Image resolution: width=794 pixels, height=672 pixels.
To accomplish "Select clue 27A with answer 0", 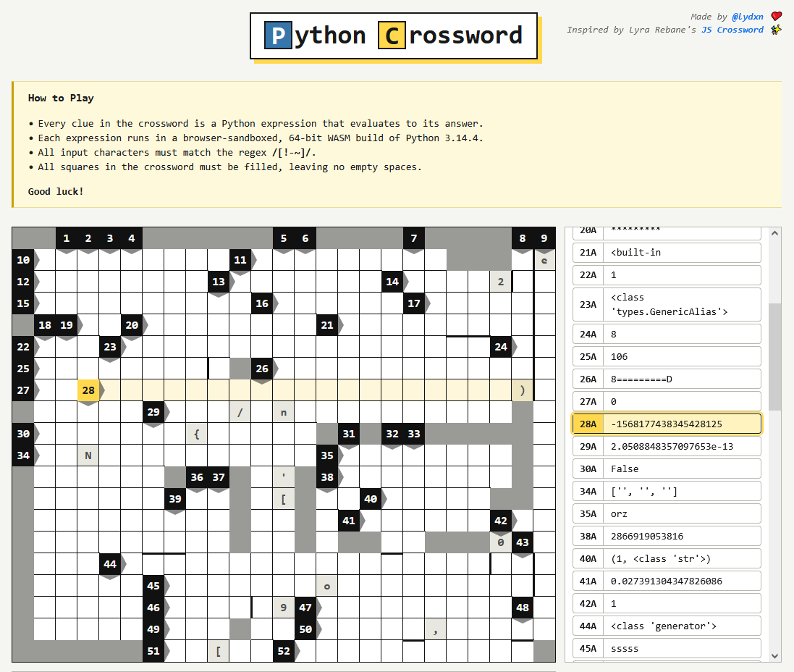I will [x=667, y=401].
